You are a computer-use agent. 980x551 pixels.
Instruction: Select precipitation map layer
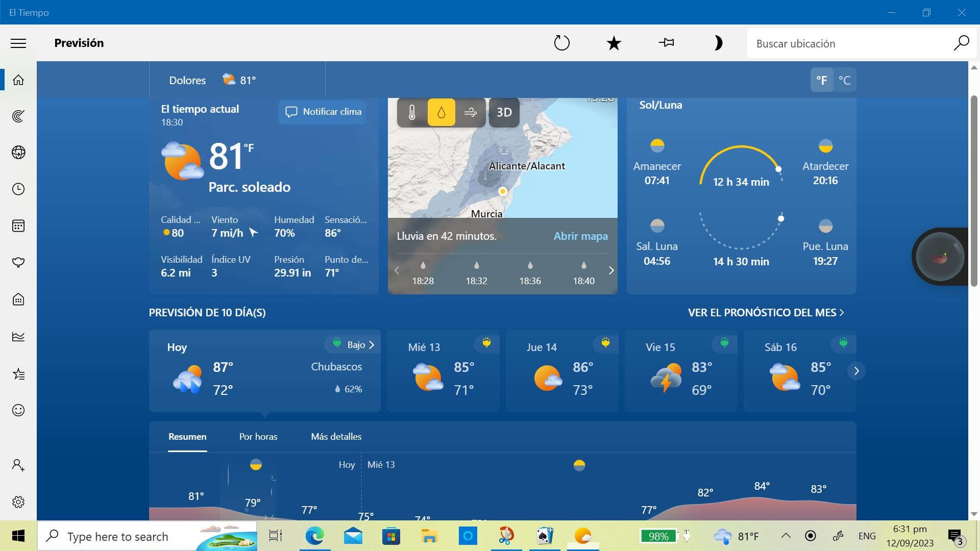point(441,112)
